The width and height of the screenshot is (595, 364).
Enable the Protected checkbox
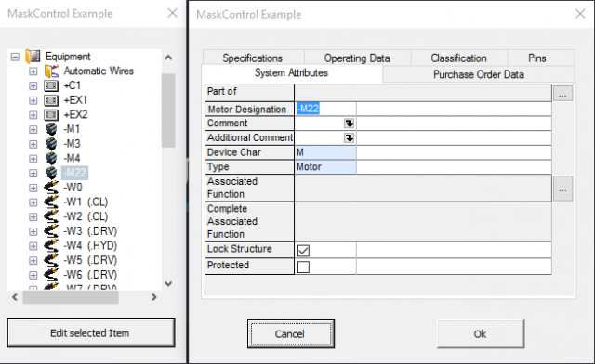304,266
